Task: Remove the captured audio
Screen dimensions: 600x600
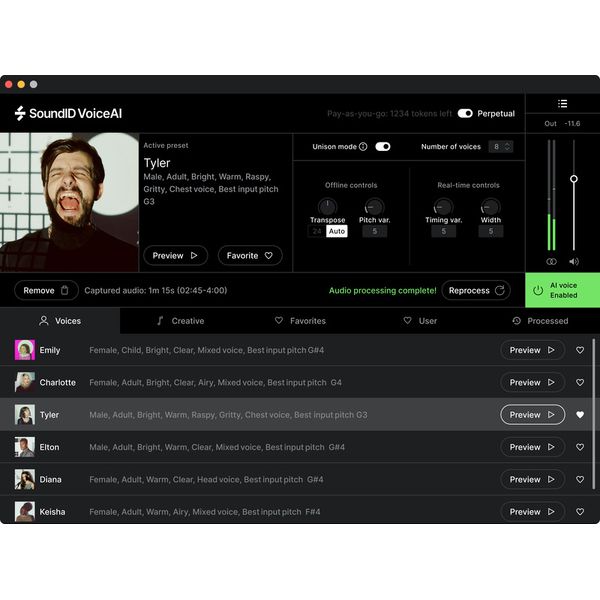Action: 46,290
